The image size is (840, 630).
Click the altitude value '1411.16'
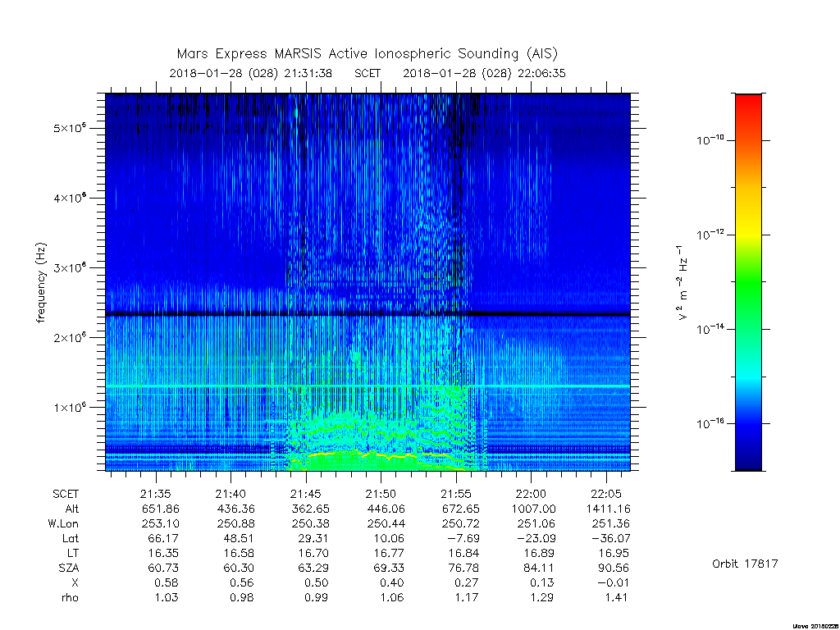pyautogui.click(x=609, y=509)
